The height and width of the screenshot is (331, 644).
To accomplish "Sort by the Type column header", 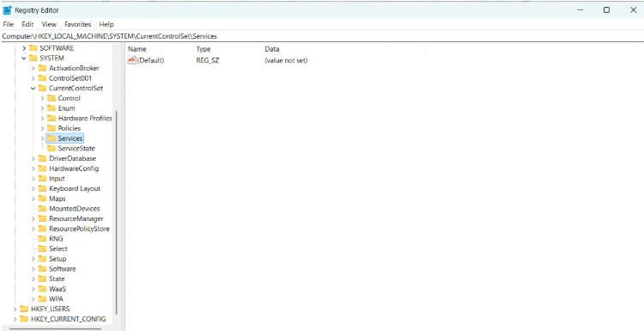I will pyautogui.click(x=228, y=49).
